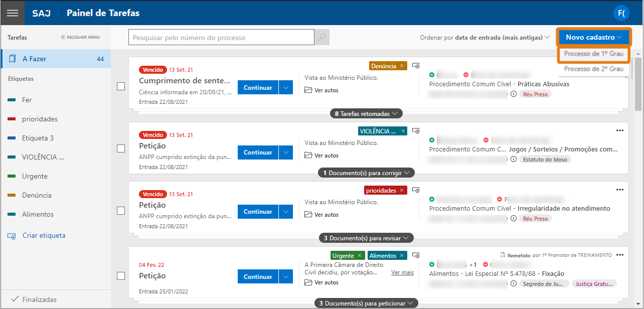644x309 pixels.
Task: Choose Processo de 2º Grau menu option
Action: (x=593, y=69)
